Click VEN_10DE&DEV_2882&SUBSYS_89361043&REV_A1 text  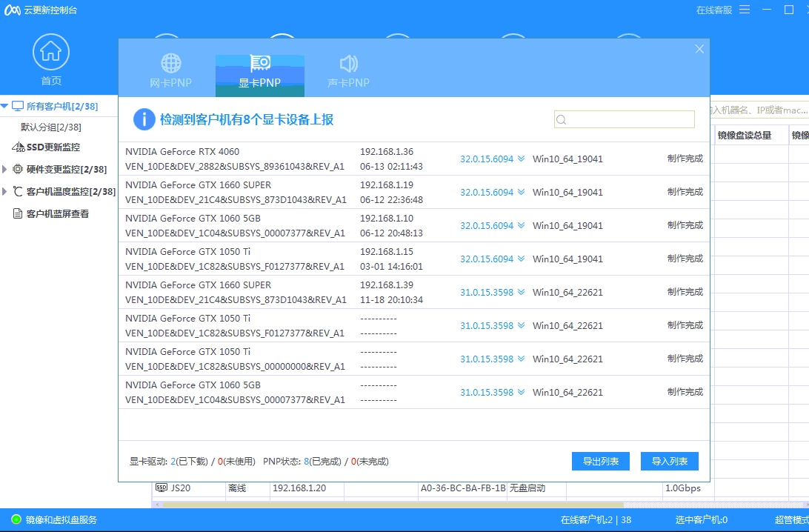[235, 166]
